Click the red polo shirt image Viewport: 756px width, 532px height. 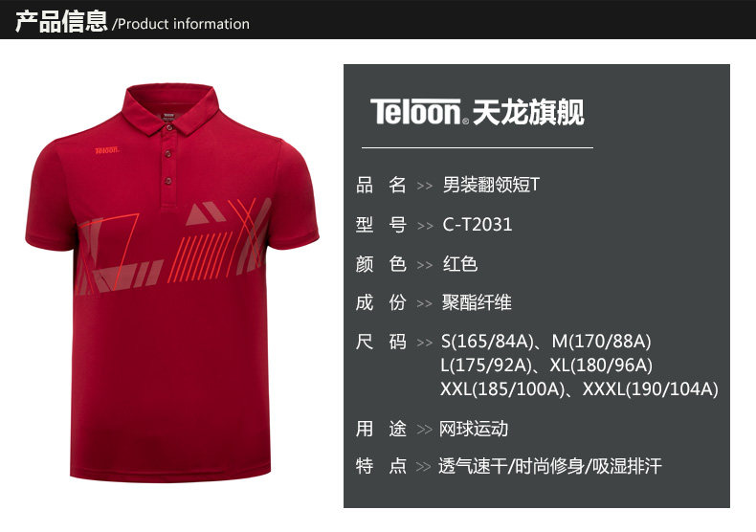[171, 282]
